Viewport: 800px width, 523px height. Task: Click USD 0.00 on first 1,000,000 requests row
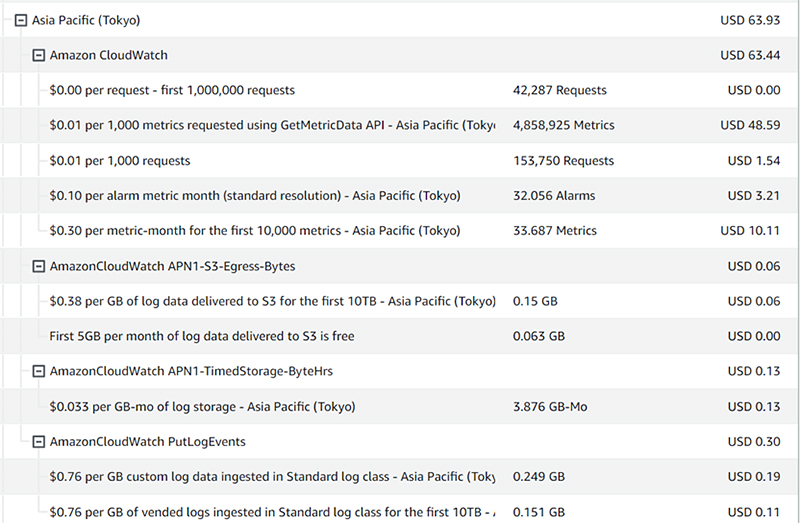[x=754, y=90]
